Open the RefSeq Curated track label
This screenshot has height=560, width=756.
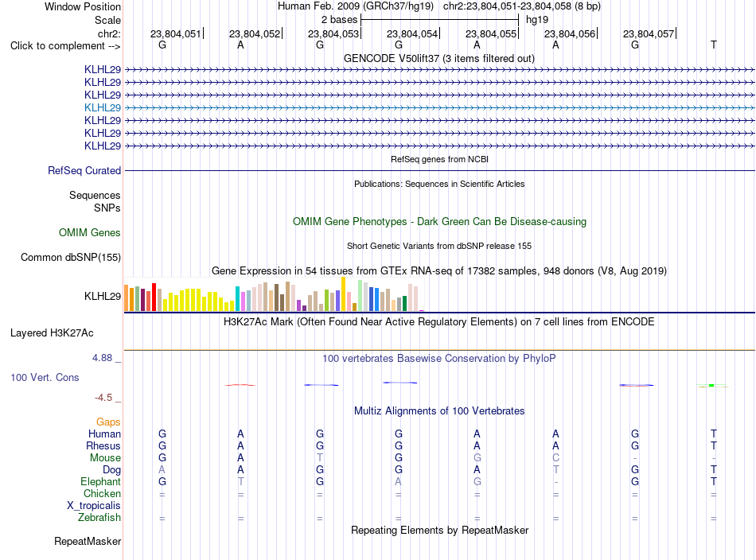click(x=84, y=170)
